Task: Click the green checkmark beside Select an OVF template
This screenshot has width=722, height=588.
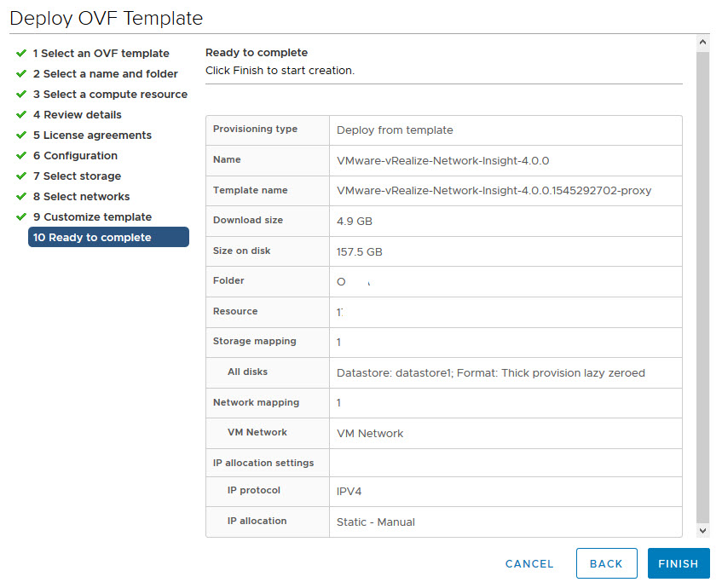Action: coord(21,54)
